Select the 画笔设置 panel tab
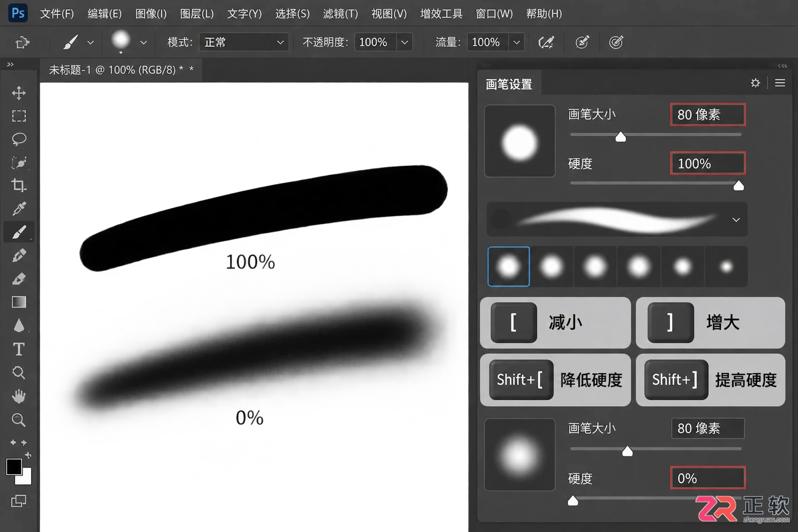The image size is (798, 532). pos(509,84)
